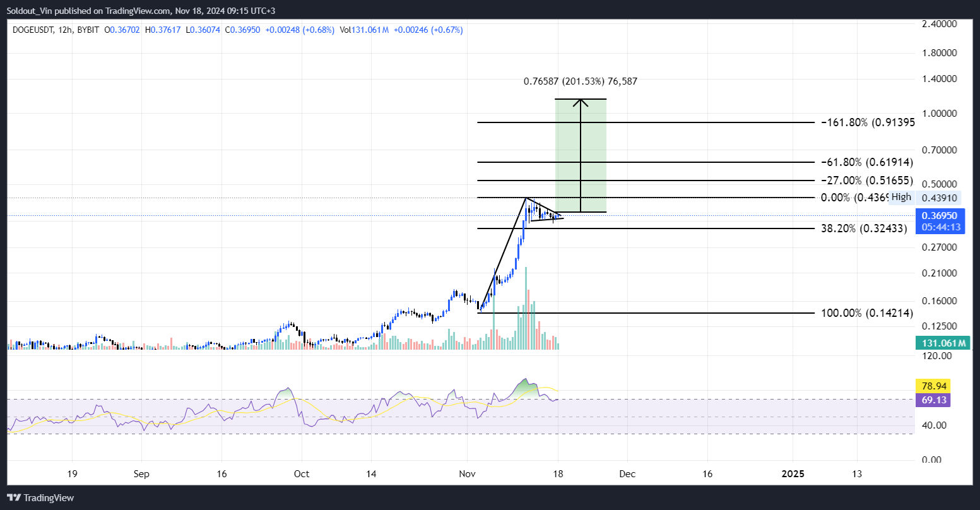Click the price change +0.00248 (+0.68%)
Viewport: 980px width, 510px height.
301,30
